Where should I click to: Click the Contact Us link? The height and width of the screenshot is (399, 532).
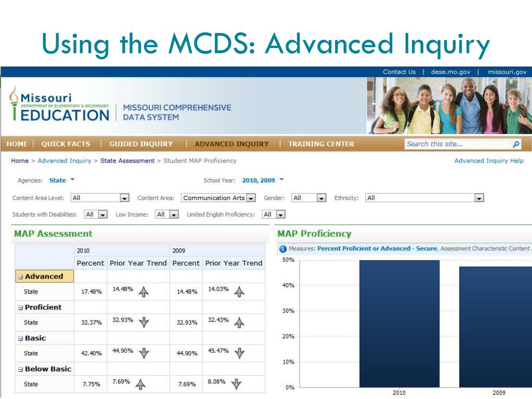coord(399,72)
